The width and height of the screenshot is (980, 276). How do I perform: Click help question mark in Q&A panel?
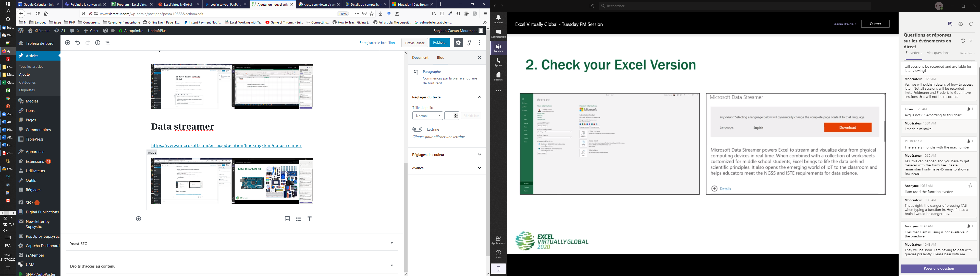point(963,41)
